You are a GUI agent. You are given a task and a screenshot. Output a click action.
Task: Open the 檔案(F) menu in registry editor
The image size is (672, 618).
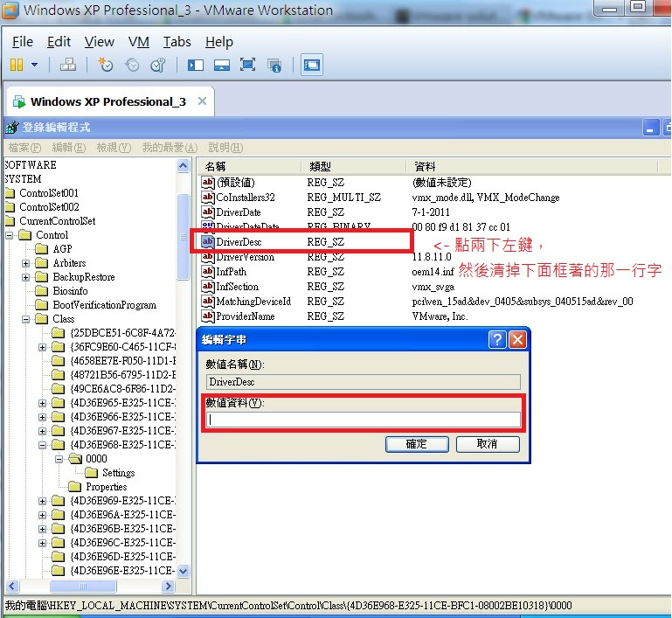[x=24, y=148]
